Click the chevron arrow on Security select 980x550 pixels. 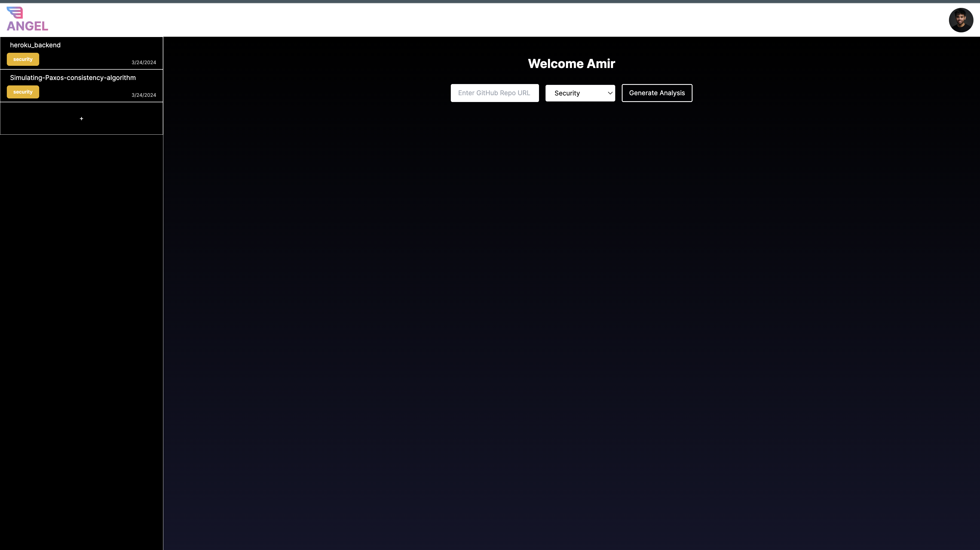(610, 93)
